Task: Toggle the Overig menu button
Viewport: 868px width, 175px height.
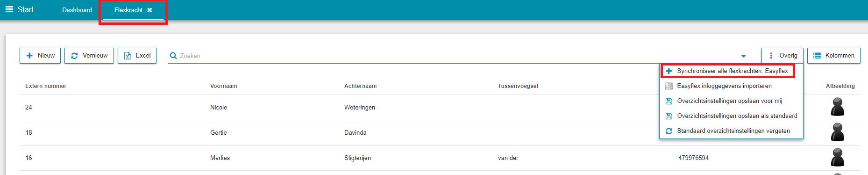Action: [x=783, y=55]
